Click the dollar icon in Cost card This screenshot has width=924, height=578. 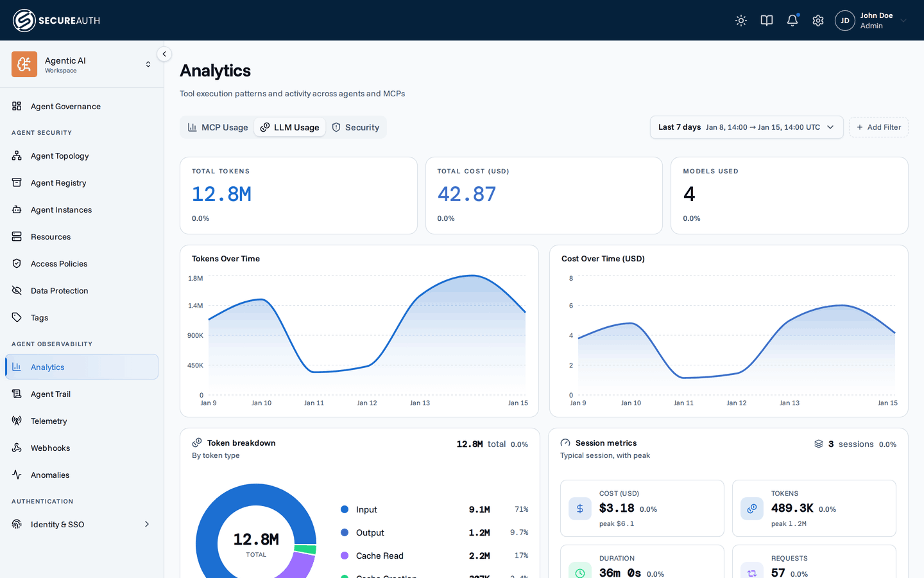coord(580,509)
